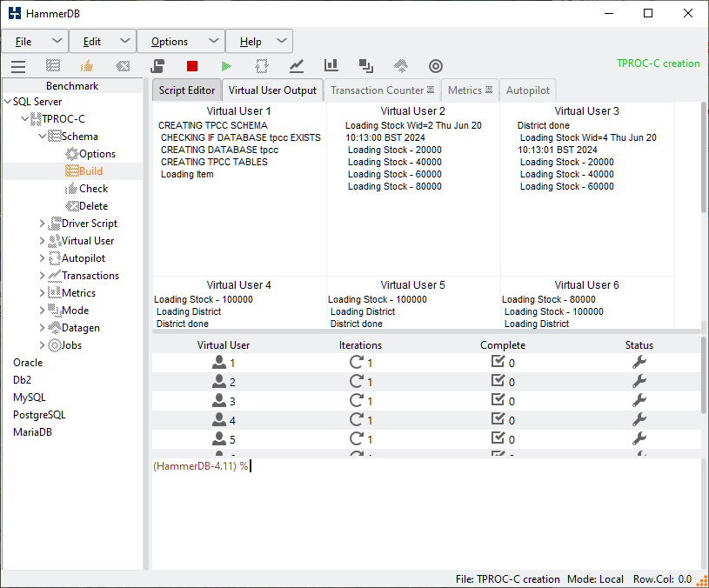Screen dimensions: 709x588
Task: Expand the Transactions tree node
Action: click(42, 275)
